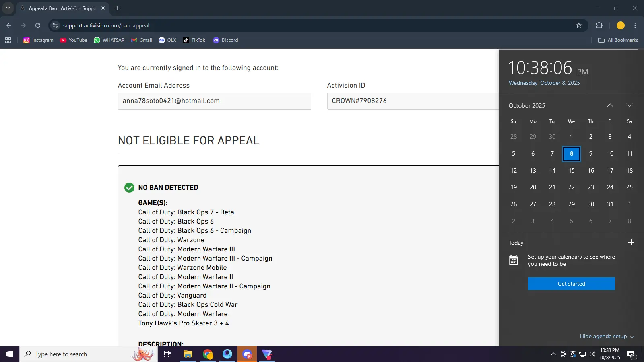The image size is (644, 362).
Task: Click the Activision ID field
Action: pos(413,101)
